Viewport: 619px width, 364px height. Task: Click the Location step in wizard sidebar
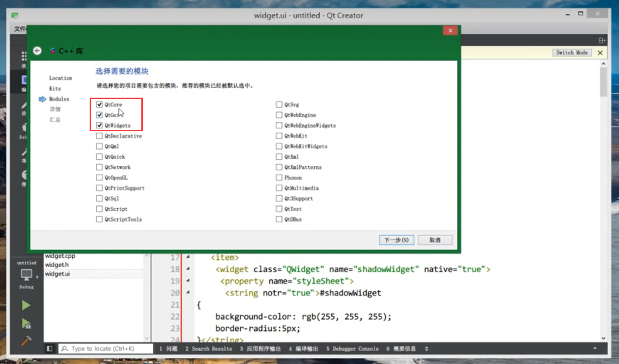(x=61, y=78)
